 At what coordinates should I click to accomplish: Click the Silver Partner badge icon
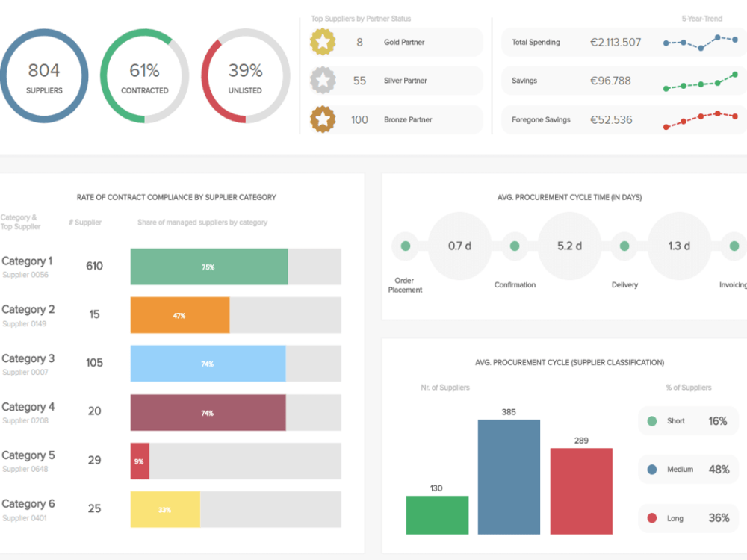[323, 81]
